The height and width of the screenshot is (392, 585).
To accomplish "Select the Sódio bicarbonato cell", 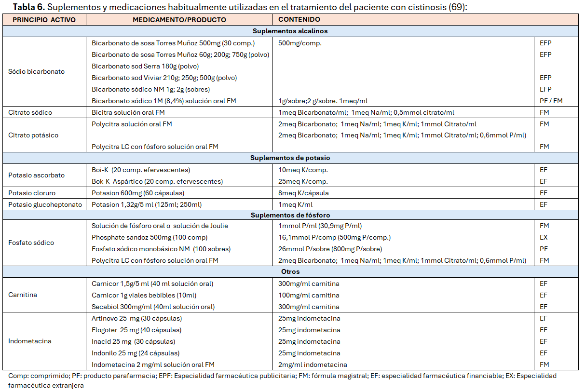I will pyautogui.click(x=36, y=72).
